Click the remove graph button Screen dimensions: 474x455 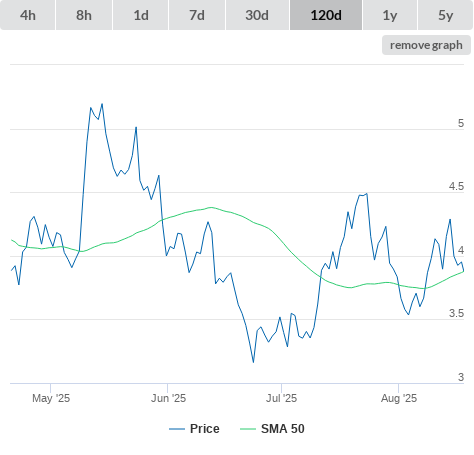(x=426, y=45)
